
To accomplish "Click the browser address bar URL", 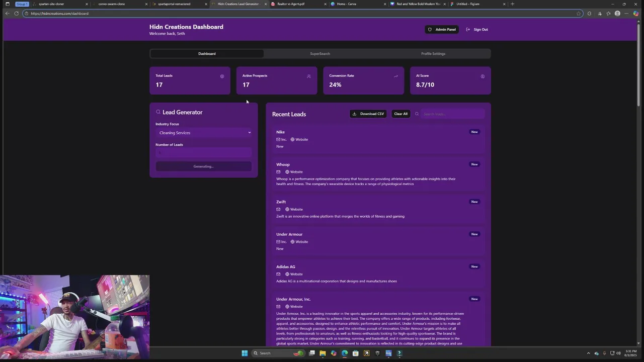I will 59,14.
